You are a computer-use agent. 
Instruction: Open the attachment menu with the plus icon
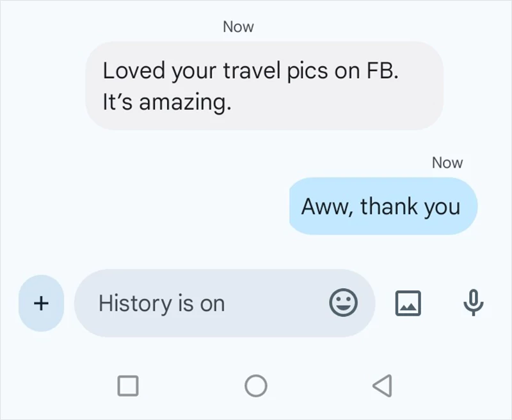click(40, 303)
